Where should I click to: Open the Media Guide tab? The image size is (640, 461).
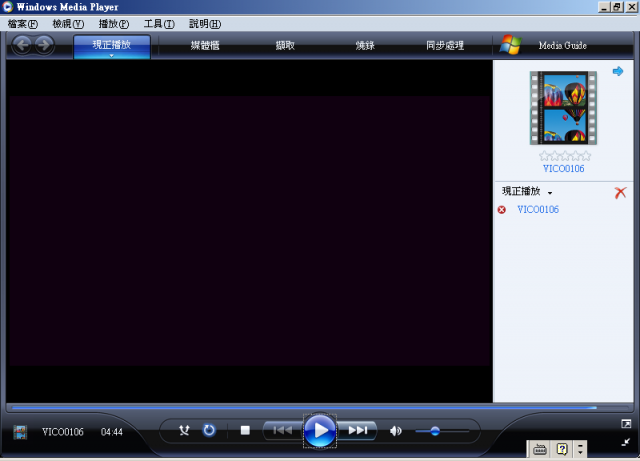[x=562, y=45]
